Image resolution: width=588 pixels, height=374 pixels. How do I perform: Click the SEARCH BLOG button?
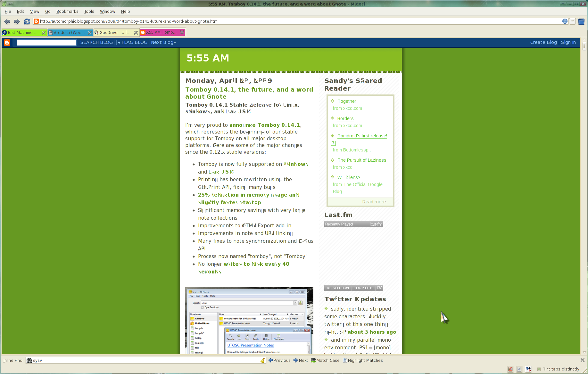point(96,42)
